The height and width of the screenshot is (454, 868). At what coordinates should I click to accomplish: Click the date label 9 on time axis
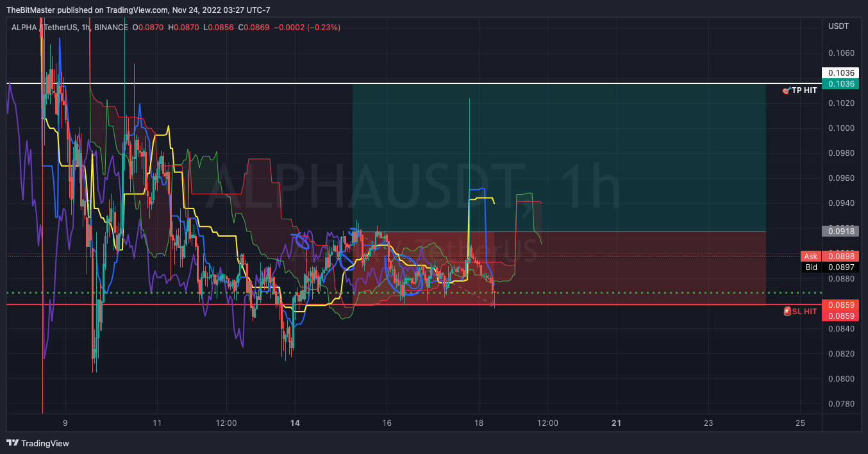[x=65, y=423]
